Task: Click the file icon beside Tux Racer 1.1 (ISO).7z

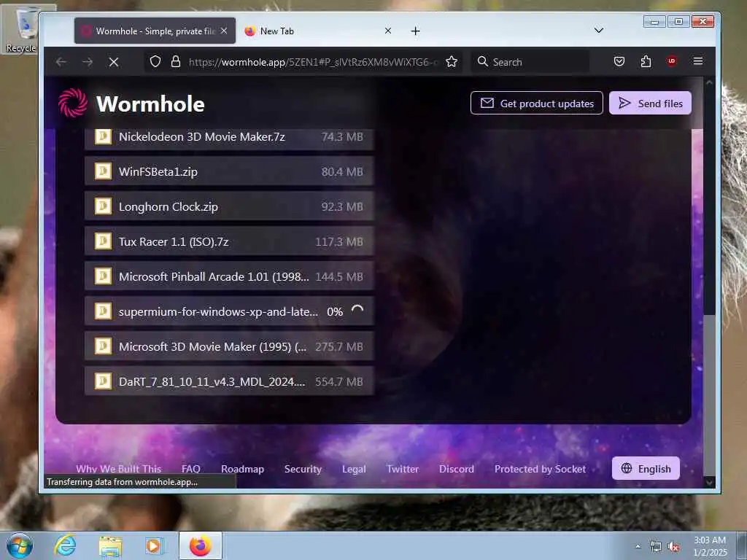Action: click(103, 241)
